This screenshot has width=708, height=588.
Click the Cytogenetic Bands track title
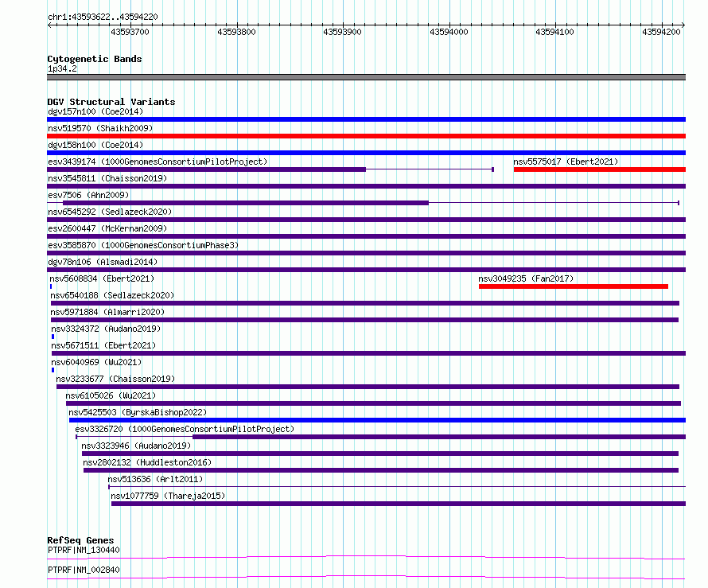[95, 59]
